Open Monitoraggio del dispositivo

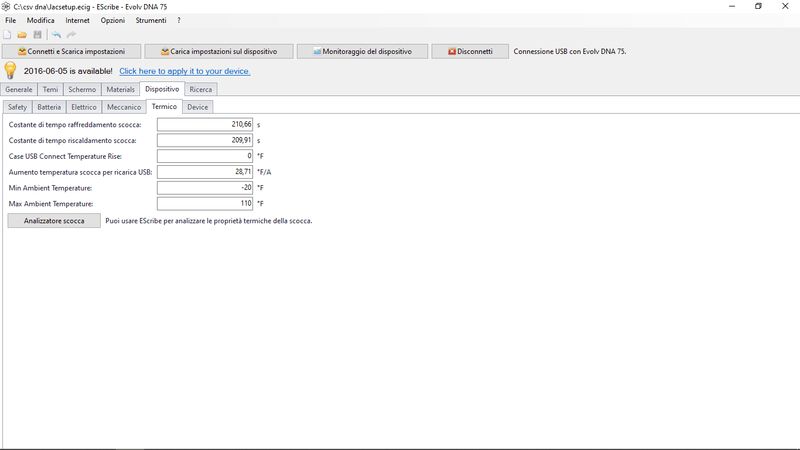362,52
